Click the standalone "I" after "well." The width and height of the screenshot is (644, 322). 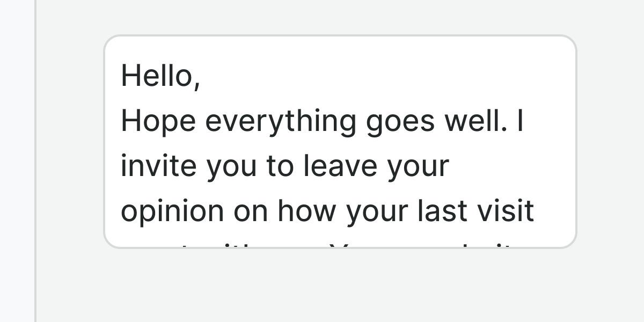[519, 121]
